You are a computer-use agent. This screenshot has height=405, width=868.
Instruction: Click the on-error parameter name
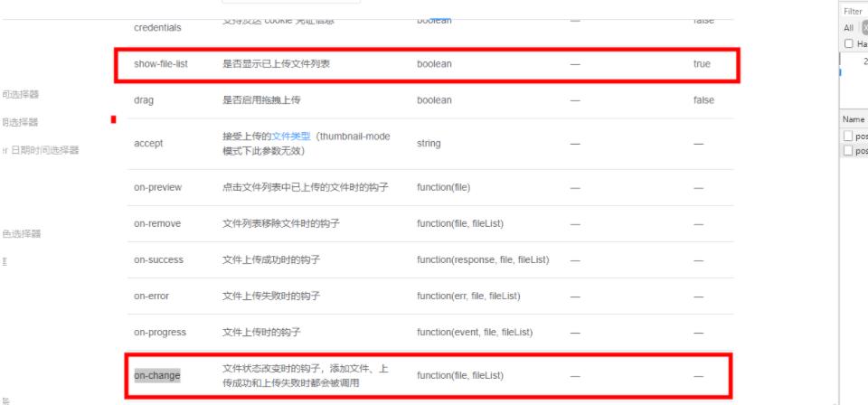[x=151, y=296]
